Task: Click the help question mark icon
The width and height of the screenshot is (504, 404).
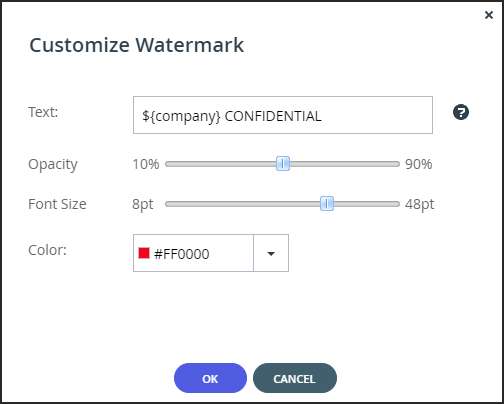Action: coord(461,112)
